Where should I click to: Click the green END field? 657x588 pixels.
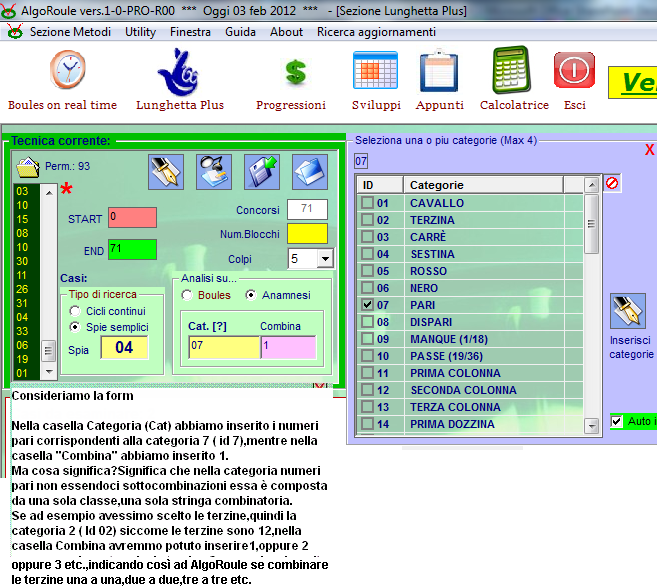tap(132, 249)
